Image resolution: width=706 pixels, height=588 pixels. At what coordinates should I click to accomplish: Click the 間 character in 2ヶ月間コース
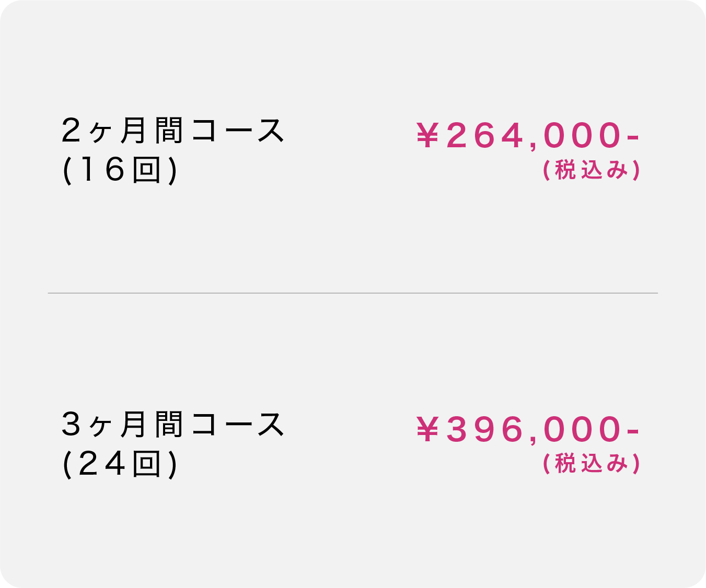click(169, 131)
